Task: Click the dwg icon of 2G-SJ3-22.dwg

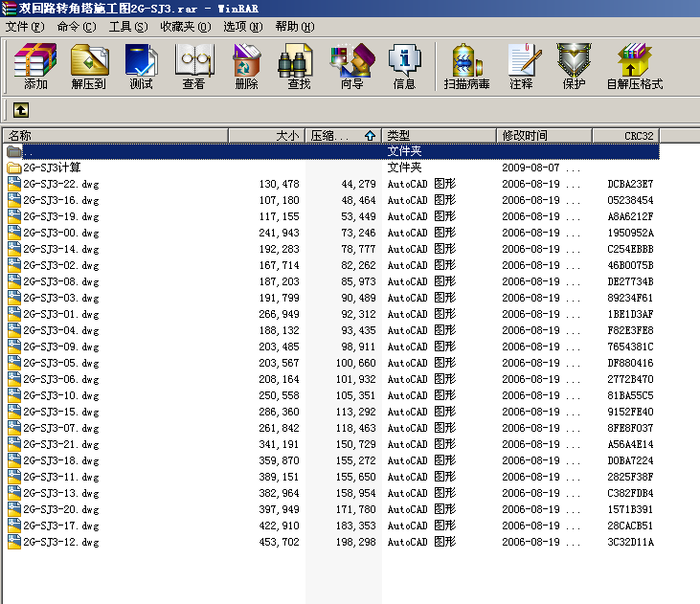Action: (13, 184)
